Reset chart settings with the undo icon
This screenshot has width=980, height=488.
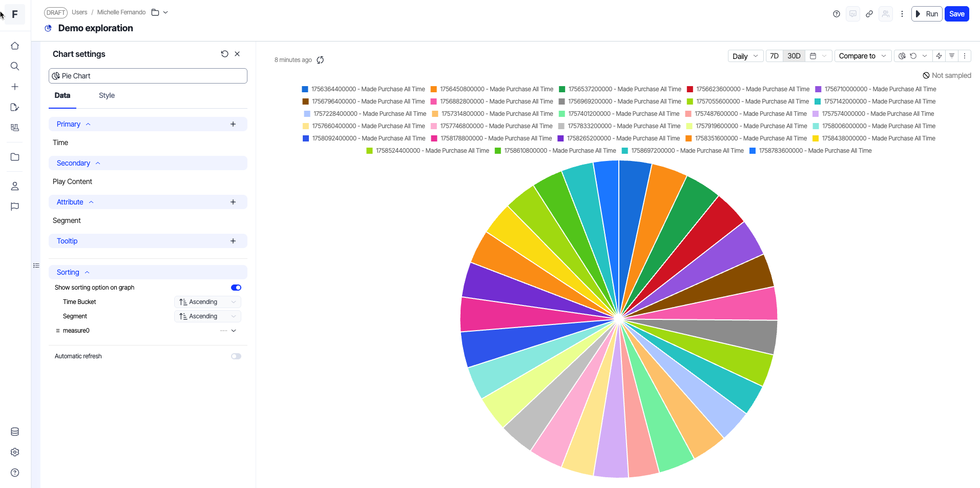[x=224, y=54]
